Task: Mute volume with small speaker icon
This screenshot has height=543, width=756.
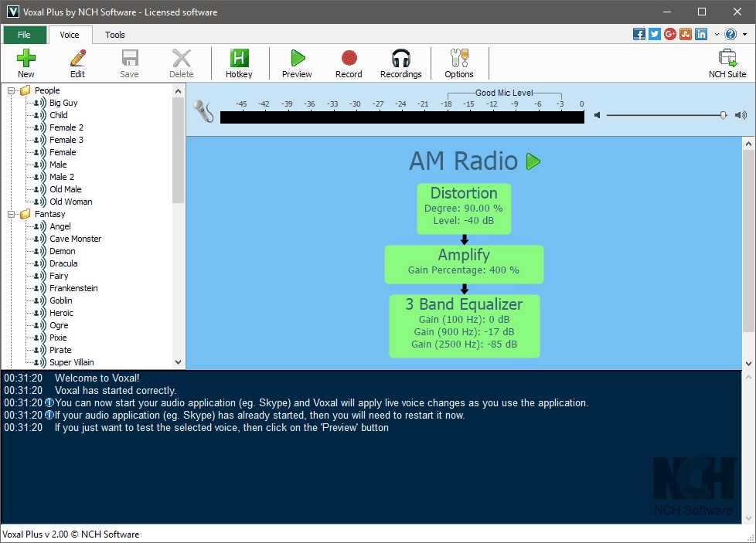Action: pos(597,115)
